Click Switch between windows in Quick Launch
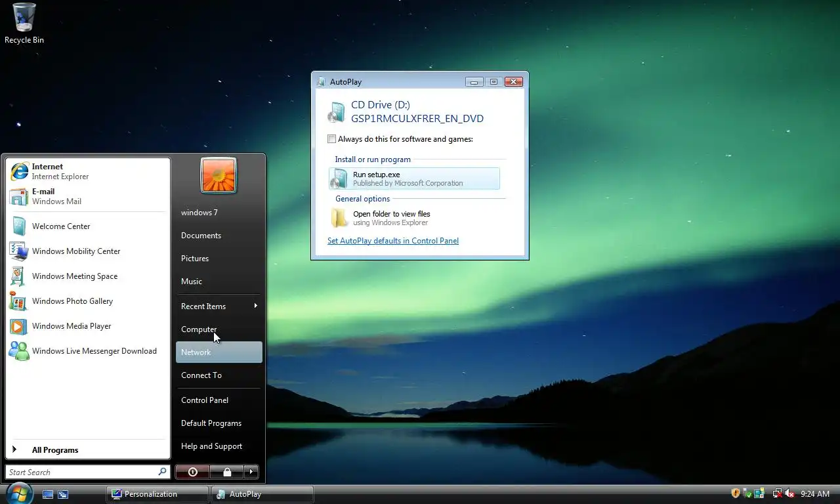 tap(63, 494)
